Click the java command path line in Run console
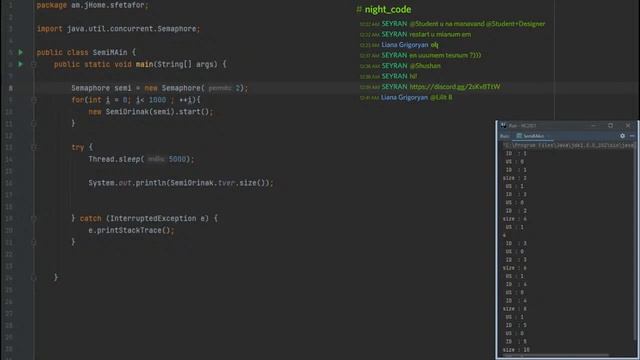This screenshot has height=360, width=640. tap(568, 145)
